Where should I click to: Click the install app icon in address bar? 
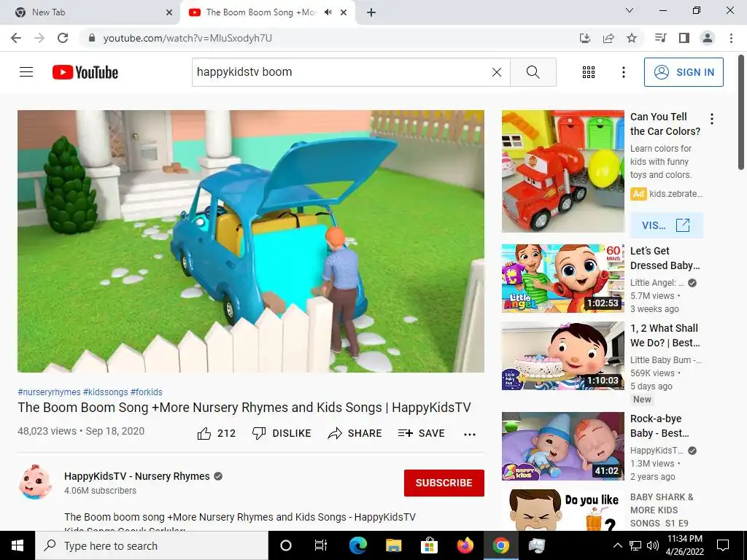click(585, 38)
